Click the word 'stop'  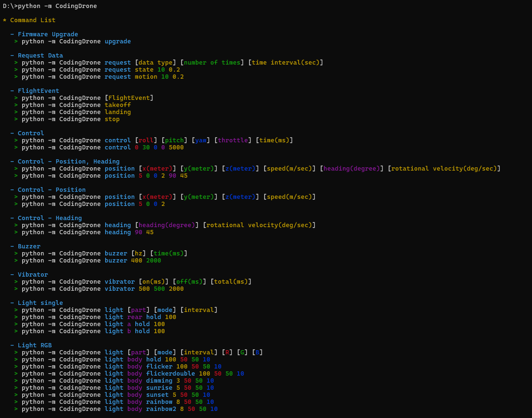click(112, 119)
